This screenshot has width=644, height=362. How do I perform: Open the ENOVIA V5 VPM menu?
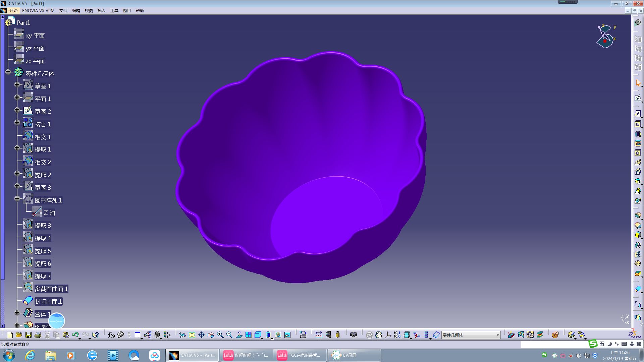click(x=38, y=11)
